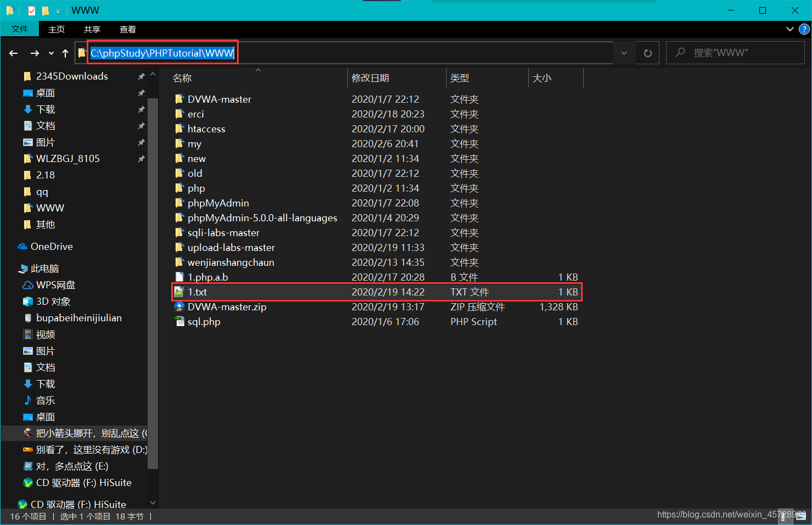This screenshot has width=812, height=525.
Task: Select phpMyAdmin-5.0.0-all-languages folder
Action: click(262, 218)
